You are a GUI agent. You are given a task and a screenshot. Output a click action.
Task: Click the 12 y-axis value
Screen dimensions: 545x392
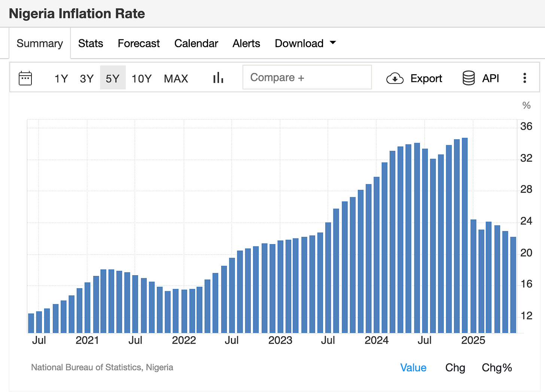[x=526, y=316]
